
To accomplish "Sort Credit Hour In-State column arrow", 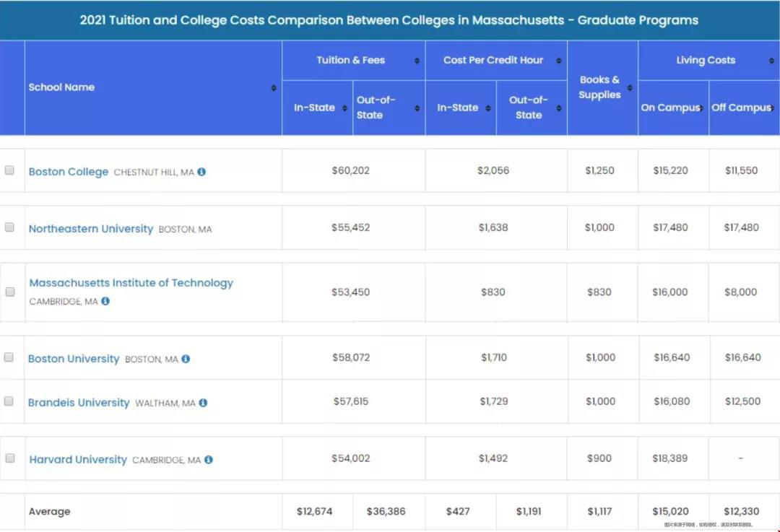I will tap(488, 108).
